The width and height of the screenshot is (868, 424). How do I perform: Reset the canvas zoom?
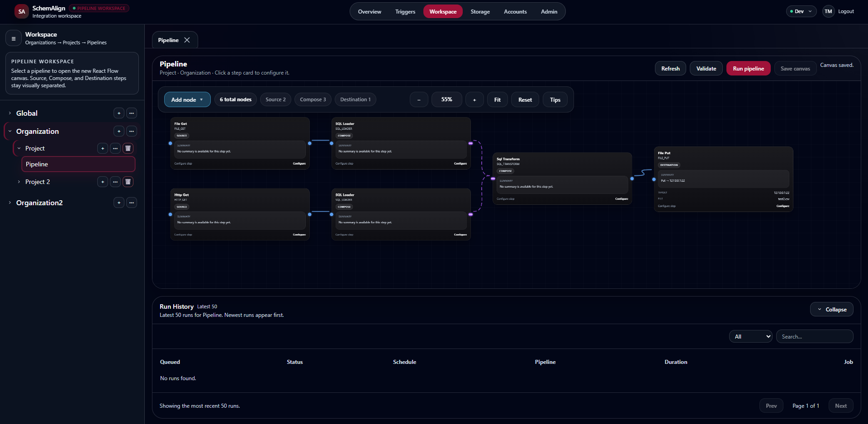click(x=525, y=99)
